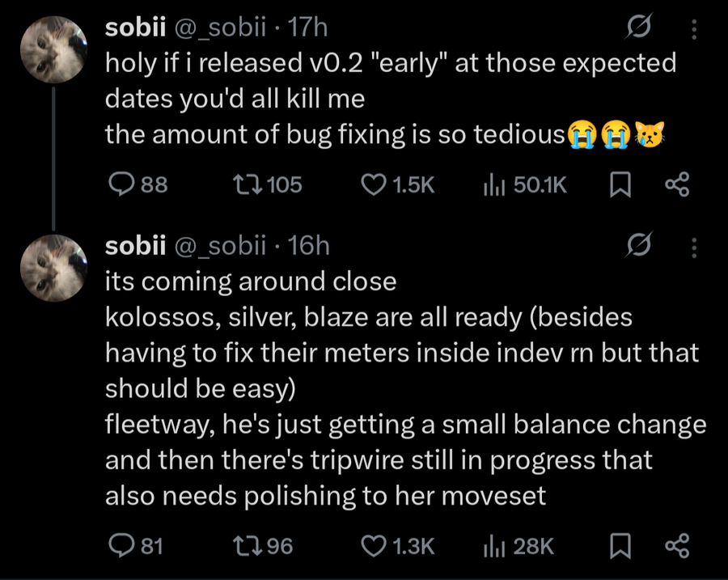The height and width of the screenshot is (580, 728).
Task: Open the 16h timestamp of second tweet
Action: (309, 245)
